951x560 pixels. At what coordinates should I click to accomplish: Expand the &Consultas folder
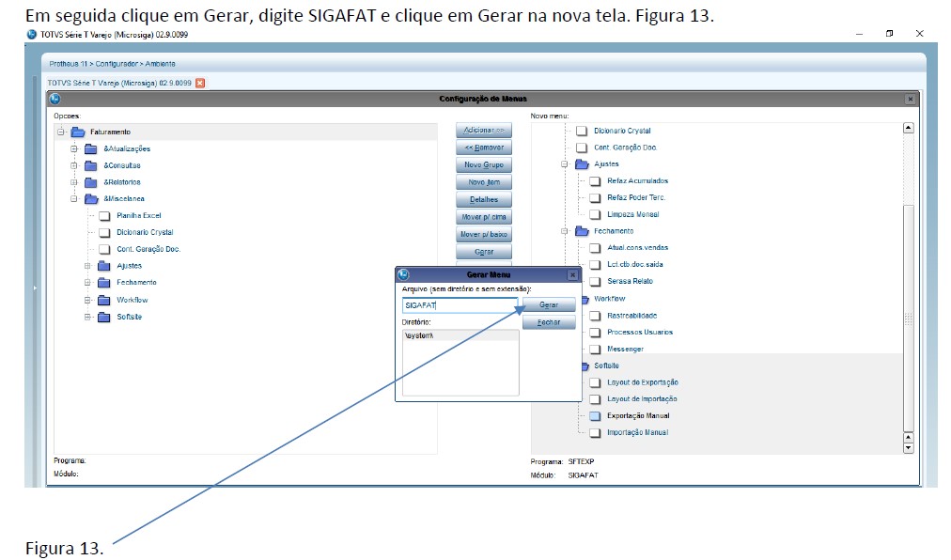coord(74,165)
